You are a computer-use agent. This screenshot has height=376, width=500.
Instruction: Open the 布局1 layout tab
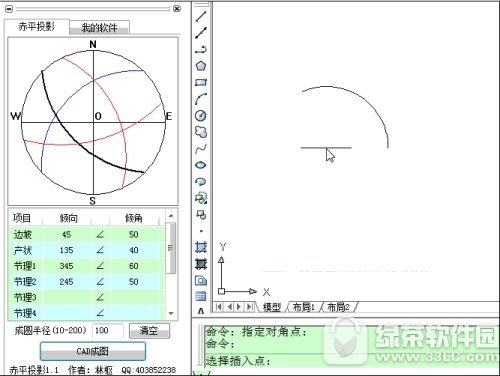tap(303, 307)
